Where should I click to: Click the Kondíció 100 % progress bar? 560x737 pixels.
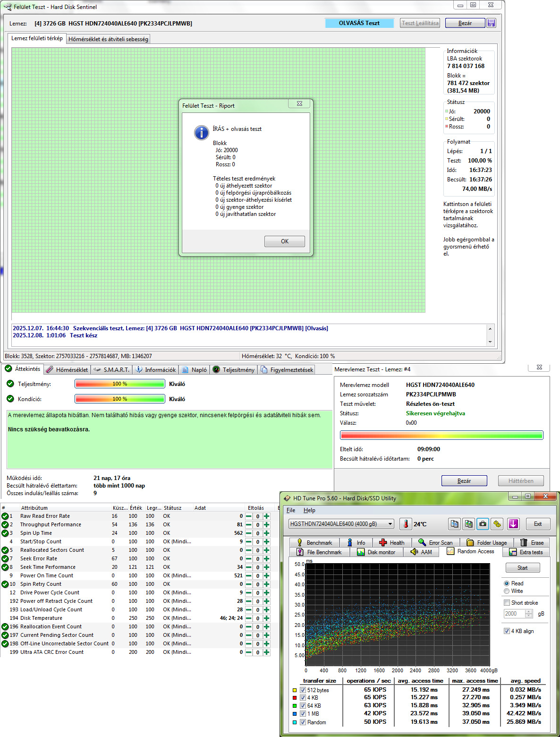click(x=120, y=399)
